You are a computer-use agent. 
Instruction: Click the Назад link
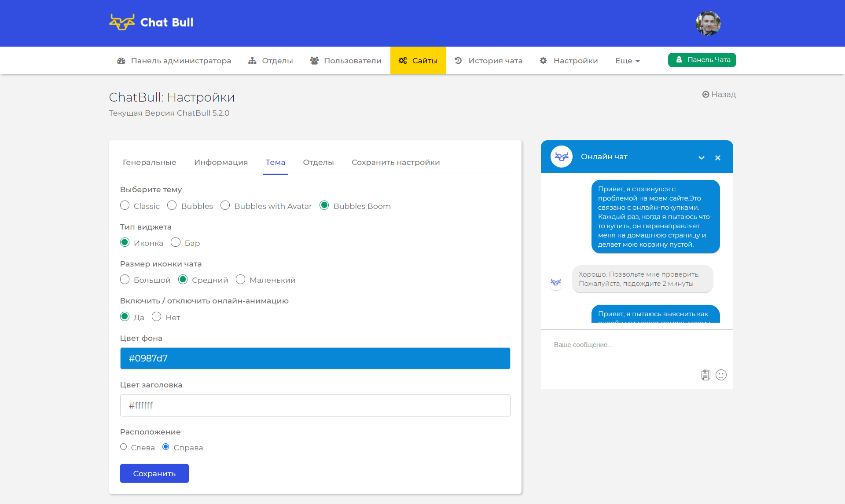click(x=719, y=94)
